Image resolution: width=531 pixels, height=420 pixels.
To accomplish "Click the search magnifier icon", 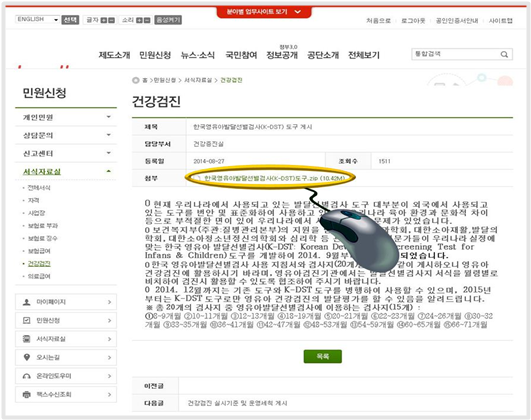I will 504,54.
